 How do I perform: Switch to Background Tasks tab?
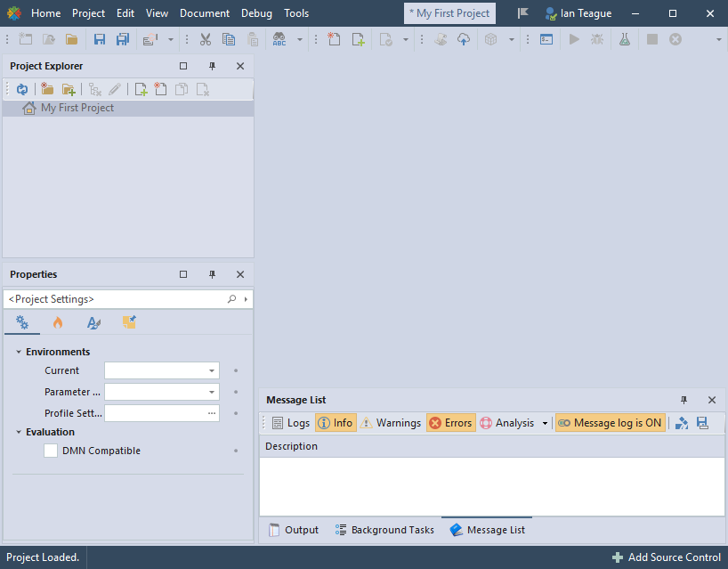point(384,530)
